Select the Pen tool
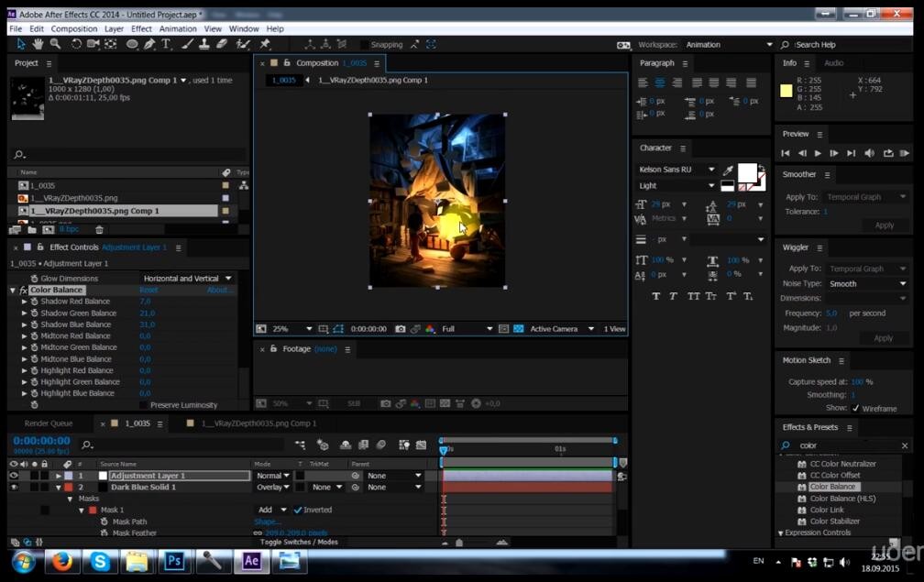This screenshot has height=582, width=924. click(x=149, y=44)
